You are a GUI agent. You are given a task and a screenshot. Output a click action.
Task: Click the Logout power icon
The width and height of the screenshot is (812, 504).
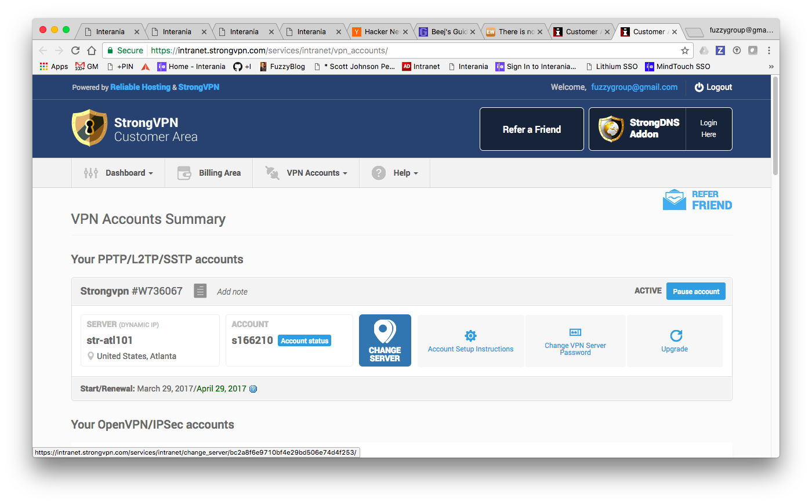click(x=699, y=87)
